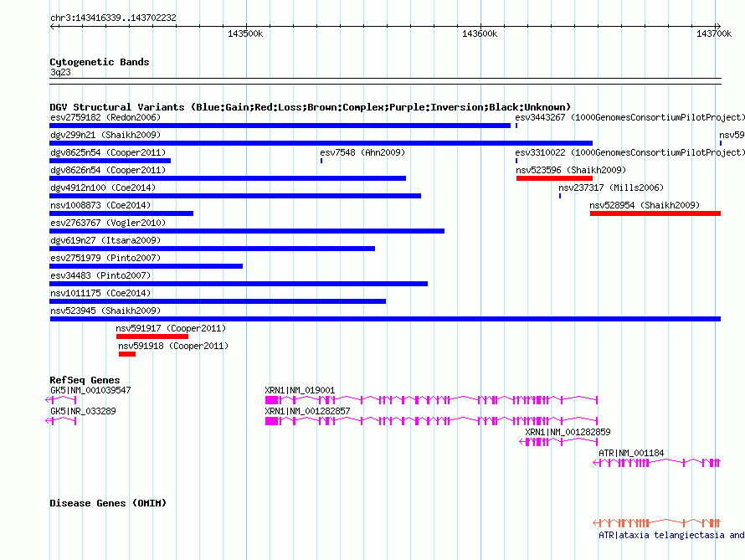Select the dgv299n21 (Shaikh2009) variant bar
This screenshot has height=560, width=745.
(x=321, y=143)
